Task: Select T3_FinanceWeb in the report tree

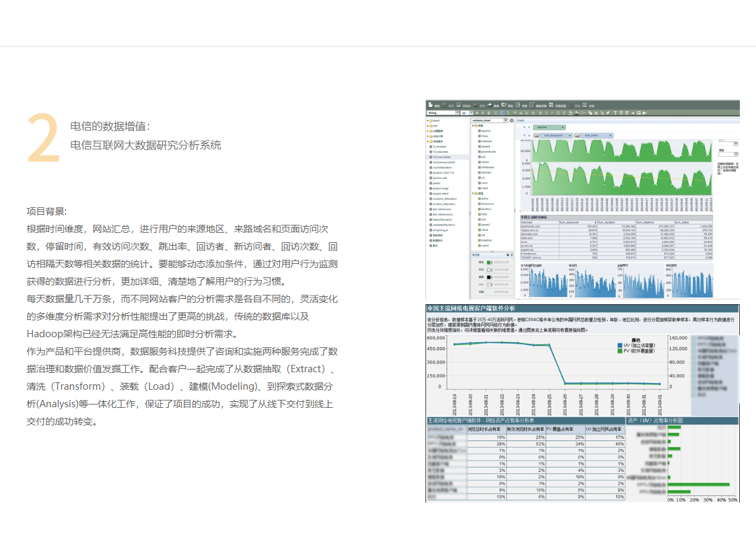Action: click(442, 157)
